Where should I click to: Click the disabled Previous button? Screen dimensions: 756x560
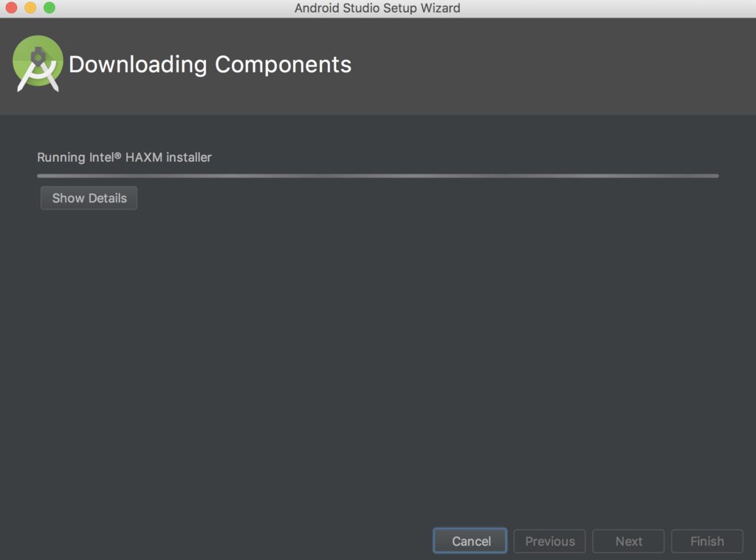tap(549, 541)
